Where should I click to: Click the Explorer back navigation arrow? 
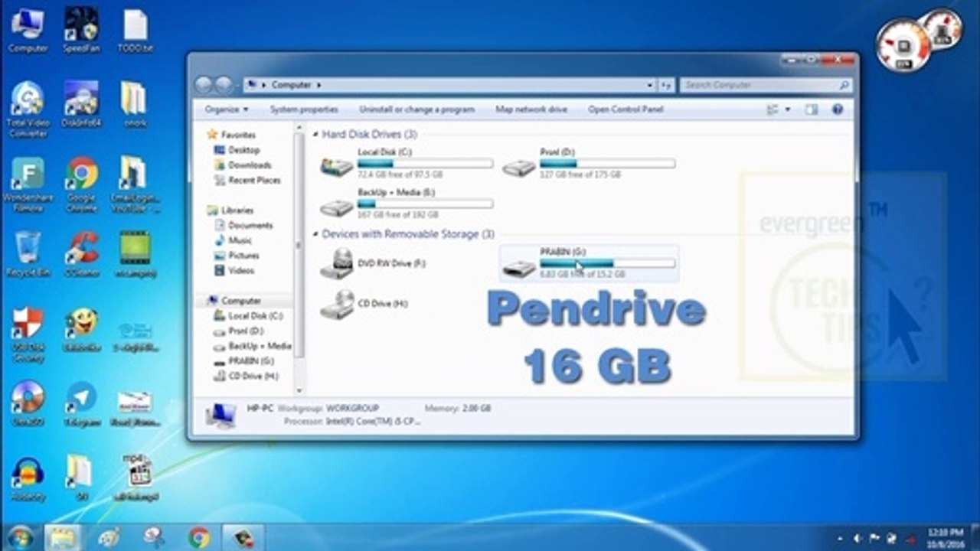tap(204, 85)
